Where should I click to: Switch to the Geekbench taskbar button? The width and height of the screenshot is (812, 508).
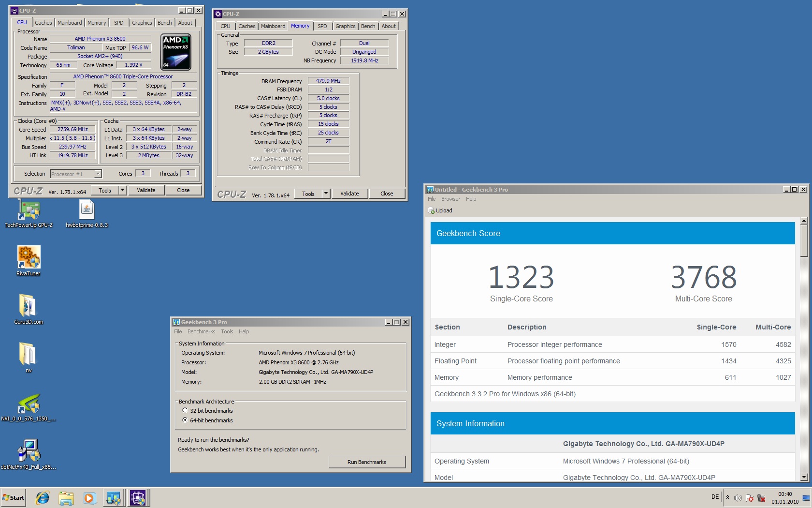point(114,497)
